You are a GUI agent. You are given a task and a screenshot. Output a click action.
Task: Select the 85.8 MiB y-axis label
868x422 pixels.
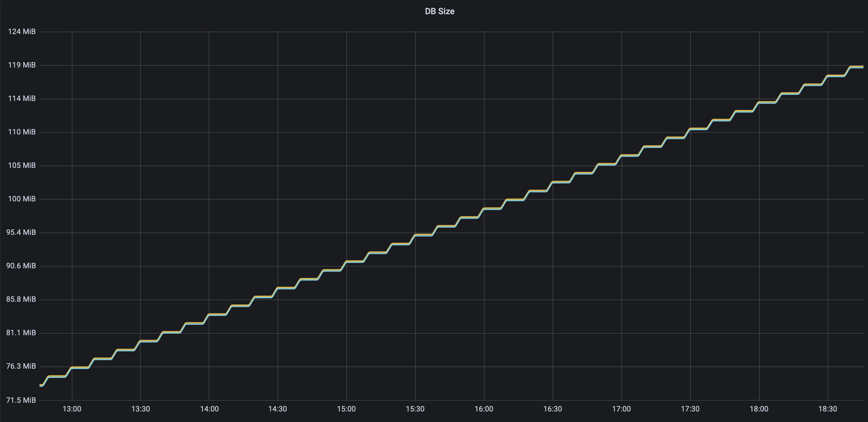[x=21, y=299]
